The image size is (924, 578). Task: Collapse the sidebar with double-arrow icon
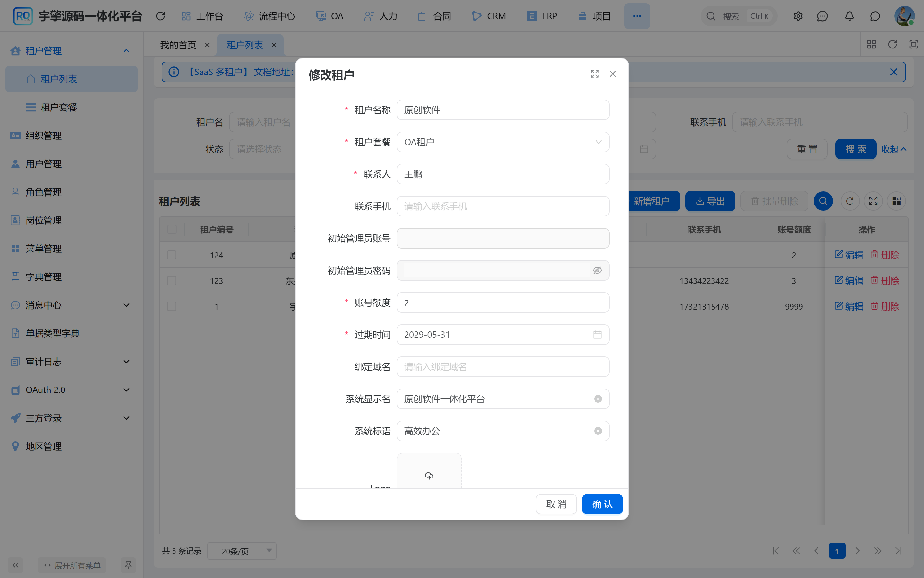[x=15, y=565]
